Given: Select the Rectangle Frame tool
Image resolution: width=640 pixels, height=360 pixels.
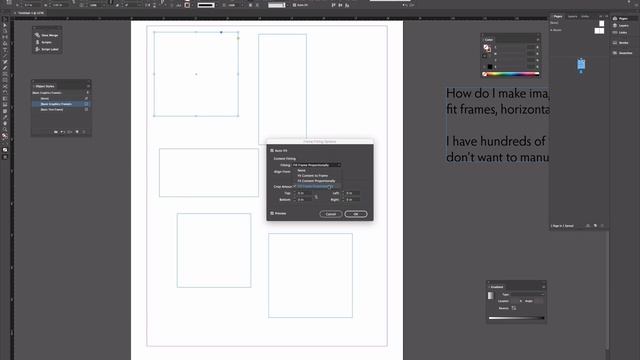Looking at the screenshot, I should coord(5,74).
